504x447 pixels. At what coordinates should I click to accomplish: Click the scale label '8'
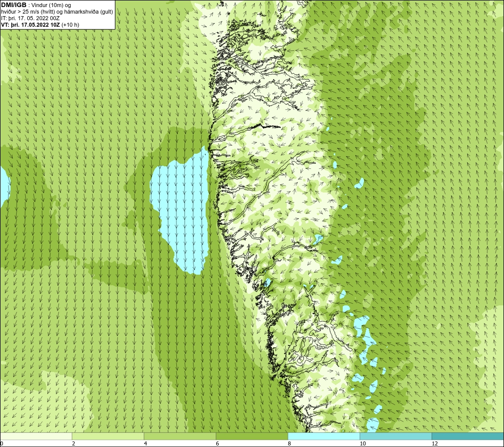click(x=290, y=443)
